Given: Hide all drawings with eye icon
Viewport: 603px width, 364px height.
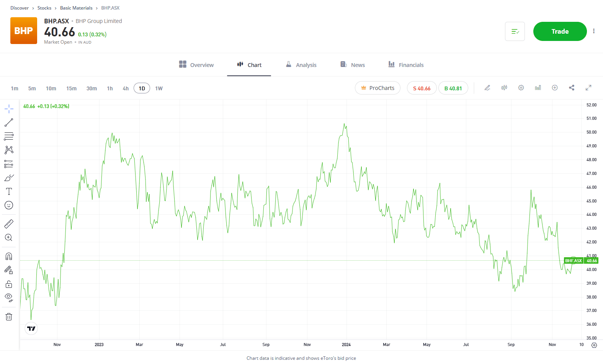Looking at the screenshot, I should [x=9, y=298].
